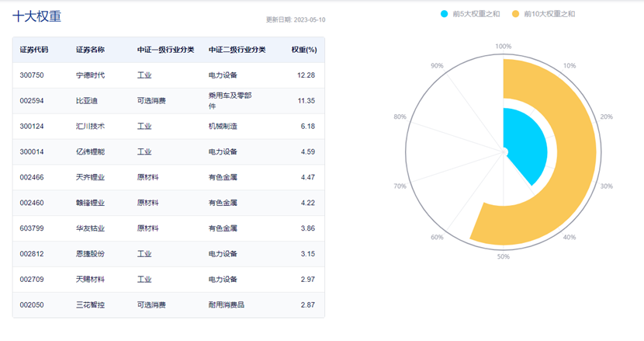Select the stock name 华友钴业
Image resolution: width=644 pixels, height=341 pixels.
(90, 228)
